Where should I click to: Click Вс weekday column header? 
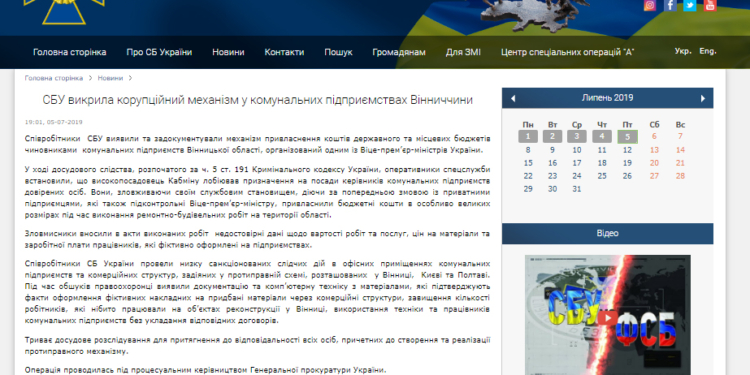680,125
